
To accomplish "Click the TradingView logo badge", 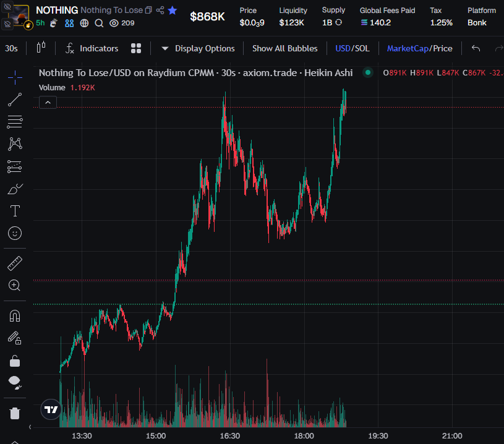I will coord(51,409).
